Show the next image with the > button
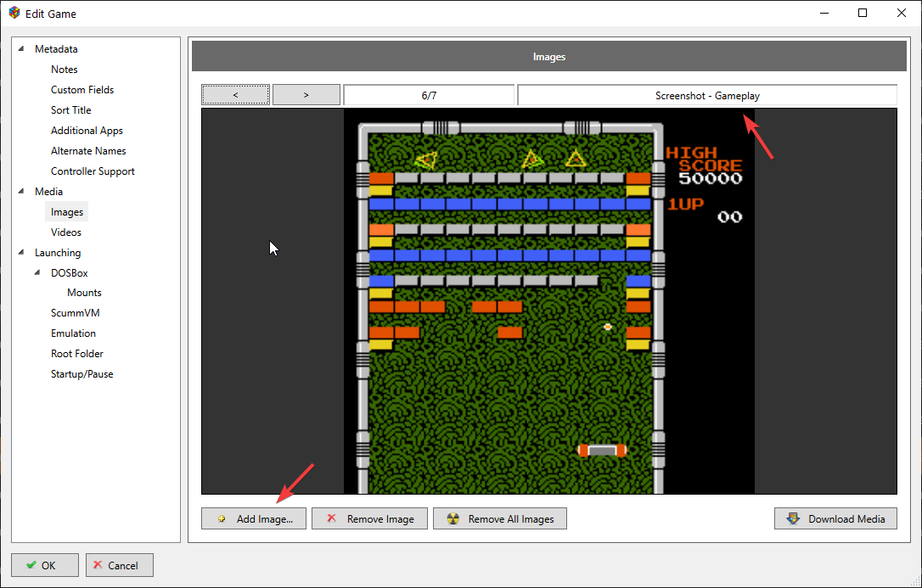 [306, 94]
